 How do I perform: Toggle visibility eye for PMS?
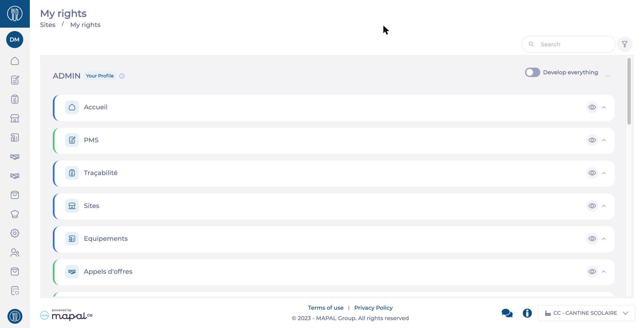592,140
